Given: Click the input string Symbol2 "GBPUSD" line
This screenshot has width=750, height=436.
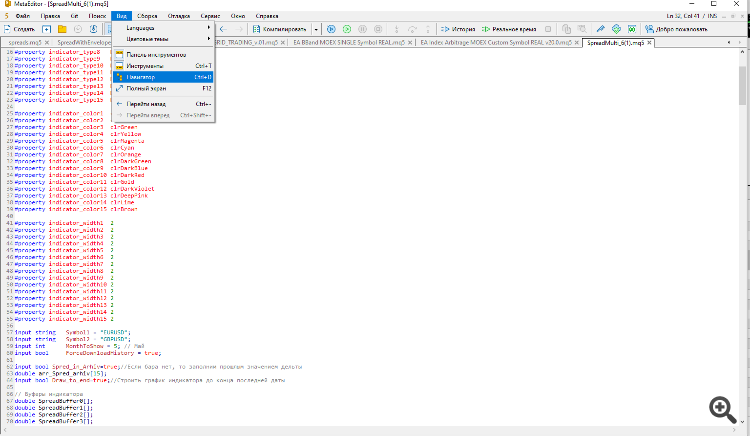Looking at the screenshot, I should click(72, 339).
